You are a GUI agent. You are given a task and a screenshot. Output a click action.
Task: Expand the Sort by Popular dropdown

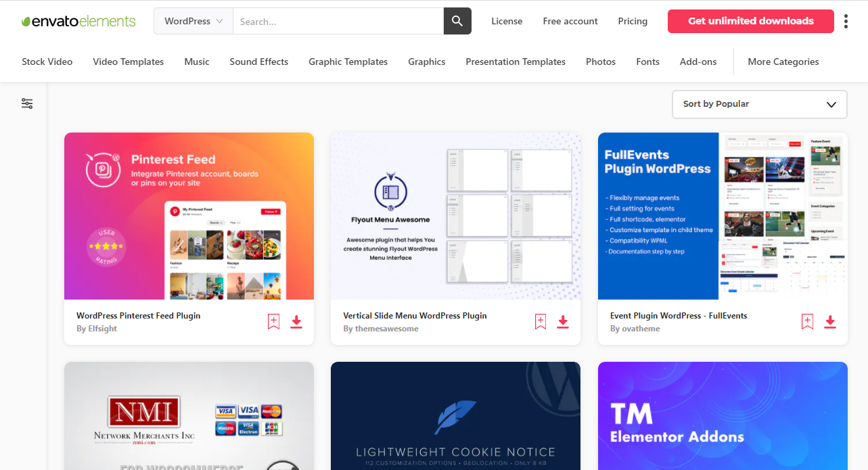(760, 104)
